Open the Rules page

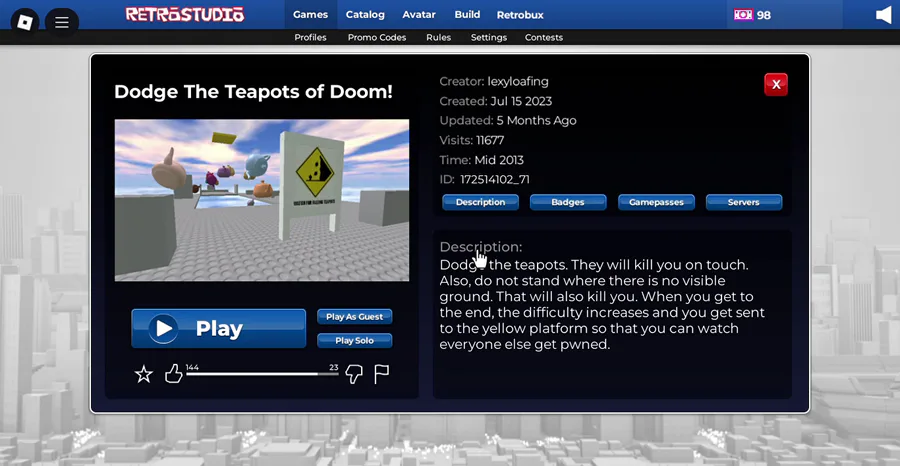439,37
